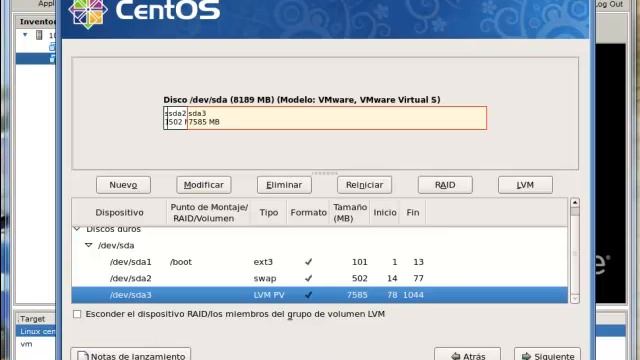
Task: Click the /boot mount point cell
Action: (x=181, y=262)
